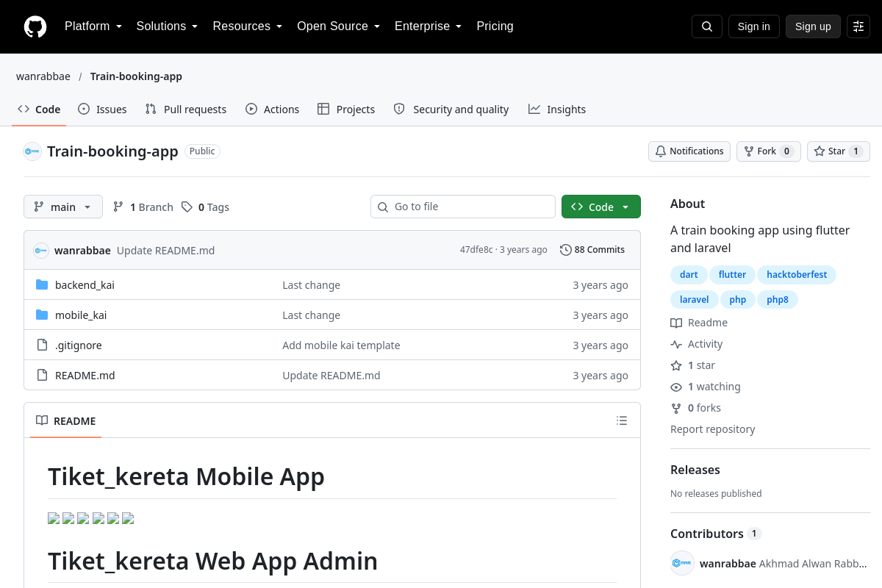
Task: Open the hacktoberfest topic tag
Action: click(x=797, y=275)
